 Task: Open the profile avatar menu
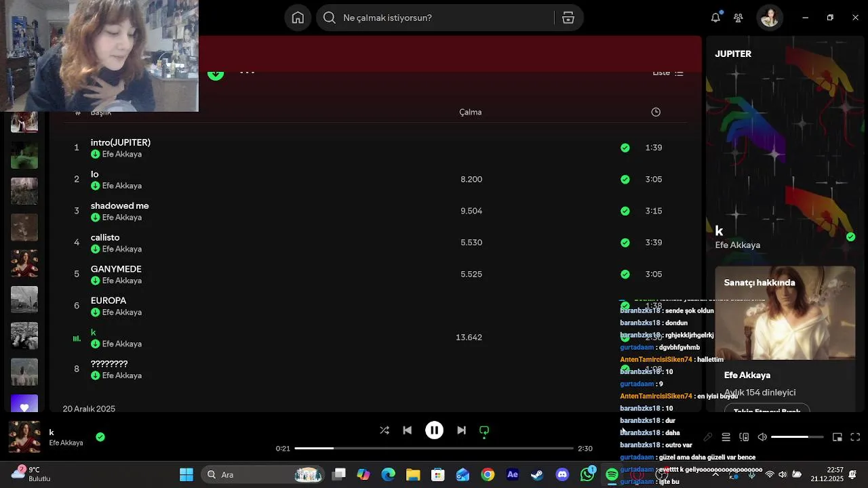770,18
